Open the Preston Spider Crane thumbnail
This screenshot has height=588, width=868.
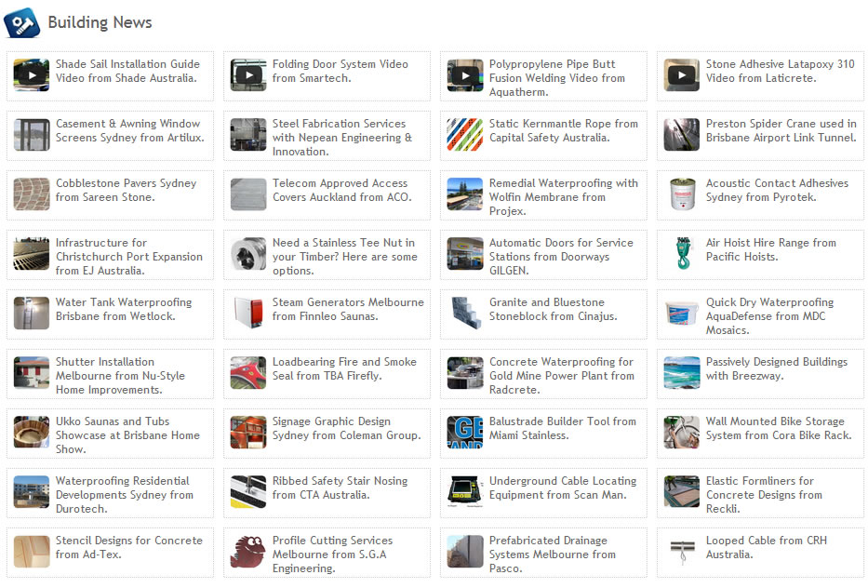point(682,135)
